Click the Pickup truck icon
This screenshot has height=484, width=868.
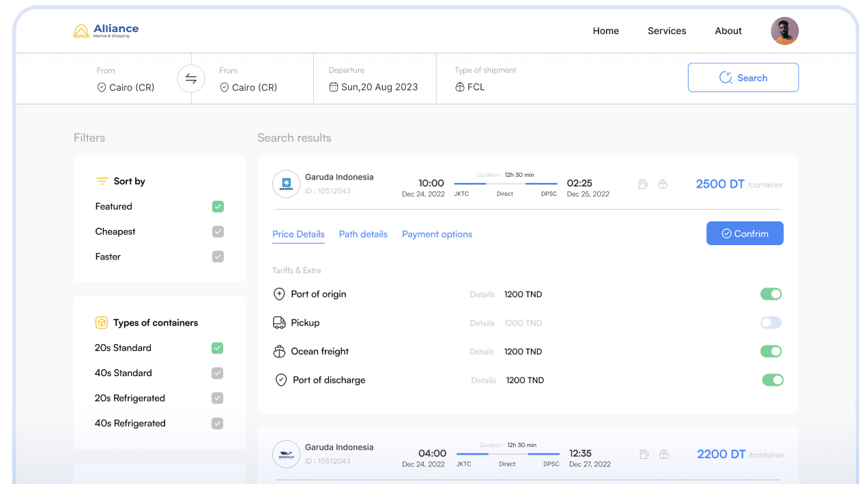[279, 323]
